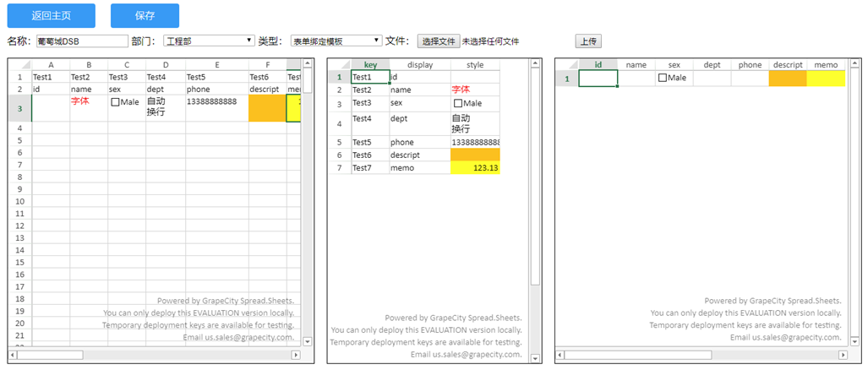Select column header E in left sheet
868x370 pixels.
(217, 65)
